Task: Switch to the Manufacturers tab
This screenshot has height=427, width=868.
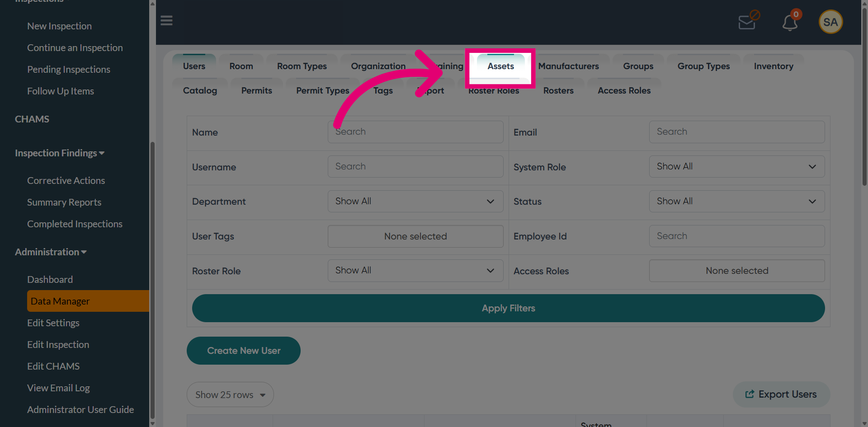Action: [x=568, y=66]
